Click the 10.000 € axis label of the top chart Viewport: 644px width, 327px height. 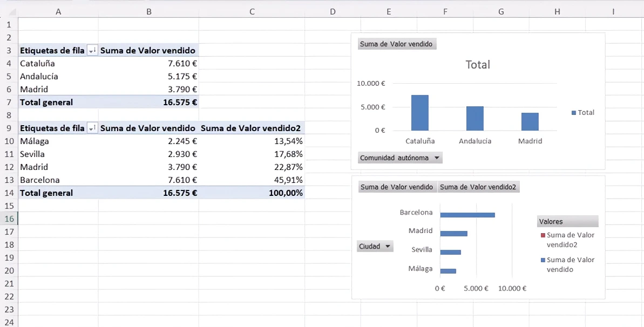(x=371, y=84)
